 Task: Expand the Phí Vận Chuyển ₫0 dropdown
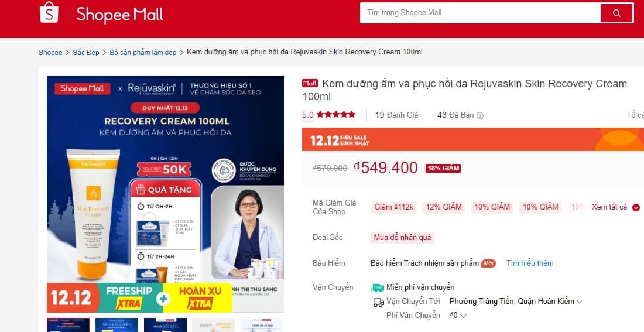pyautogui.click(x=458, y=315)
